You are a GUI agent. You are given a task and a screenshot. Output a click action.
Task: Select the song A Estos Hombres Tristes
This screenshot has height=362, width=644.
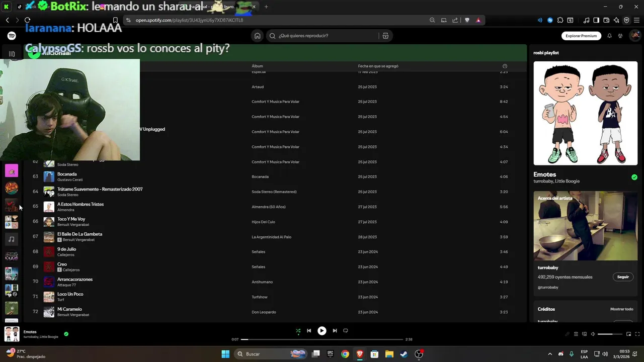tap(80, 204)
